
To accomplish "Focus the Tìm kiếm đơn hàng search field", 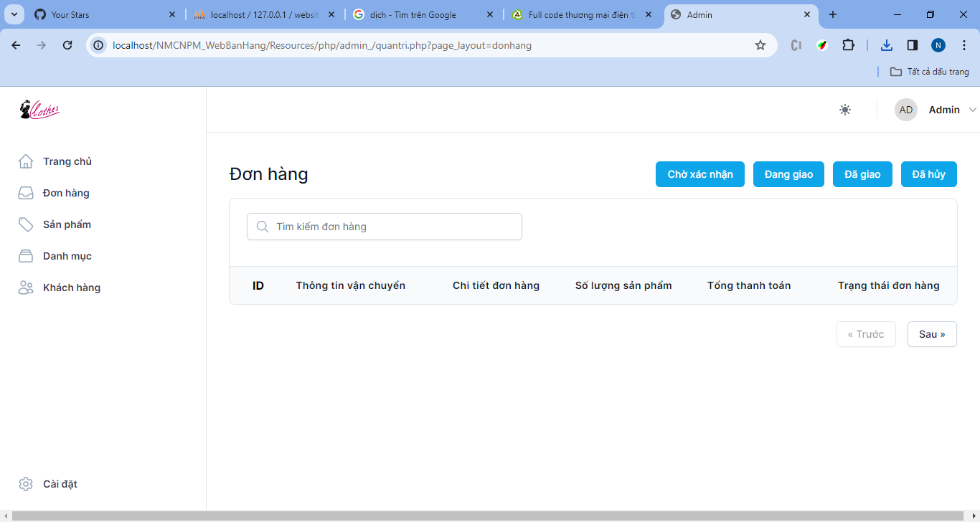I will coord(385,227).
